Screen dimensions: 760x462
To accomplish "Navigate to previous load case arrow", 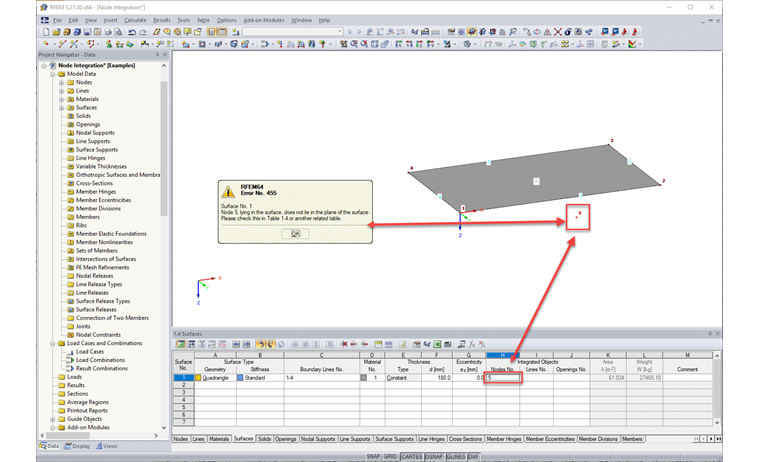I will coord(349,32).
